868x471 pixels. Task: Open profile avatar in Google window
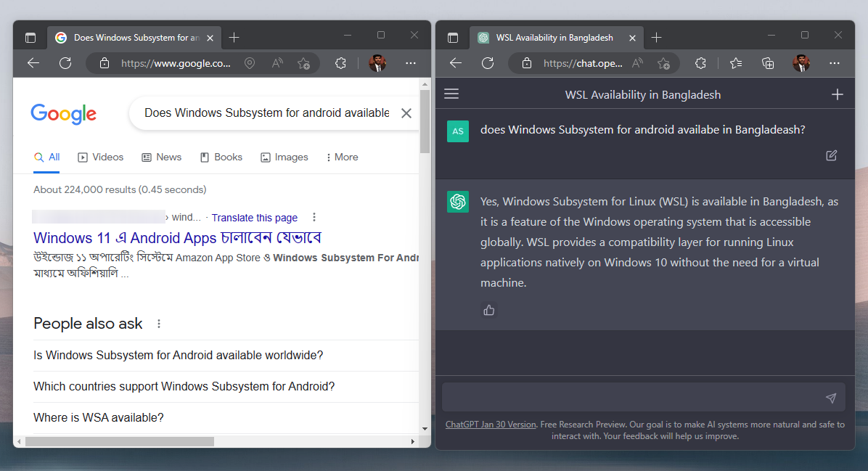pyautogui.click(x=377, y=63)
